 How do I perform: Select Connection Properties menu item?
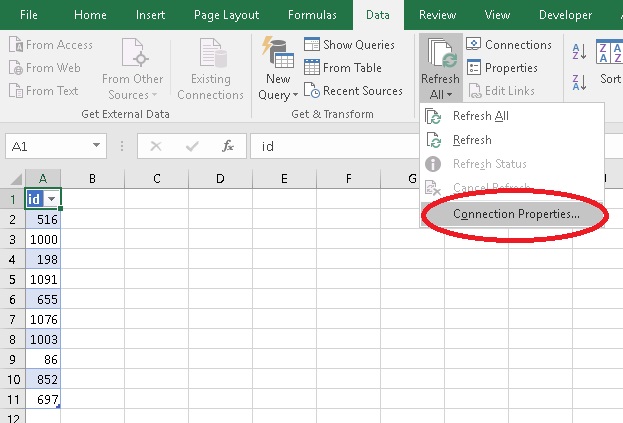pyautogui.click(x=515, y=214)
